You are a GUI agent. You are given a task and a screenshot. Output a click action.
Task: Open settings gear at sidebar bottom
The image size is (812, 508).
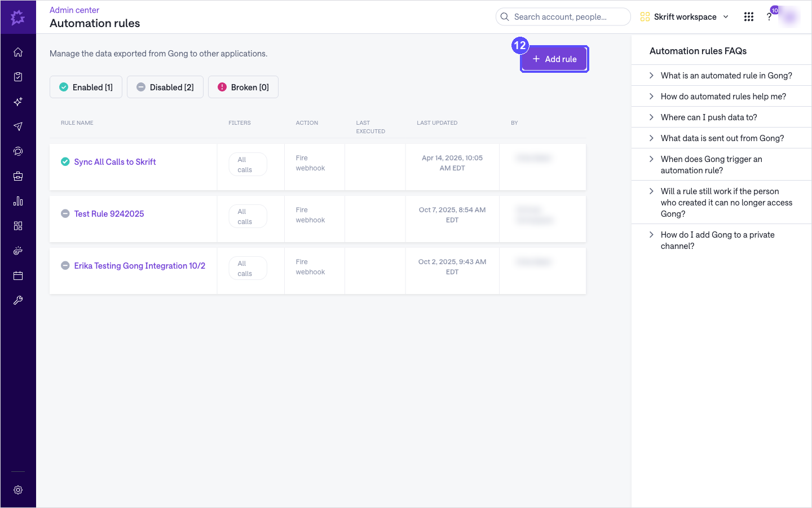tap(18, 490)
